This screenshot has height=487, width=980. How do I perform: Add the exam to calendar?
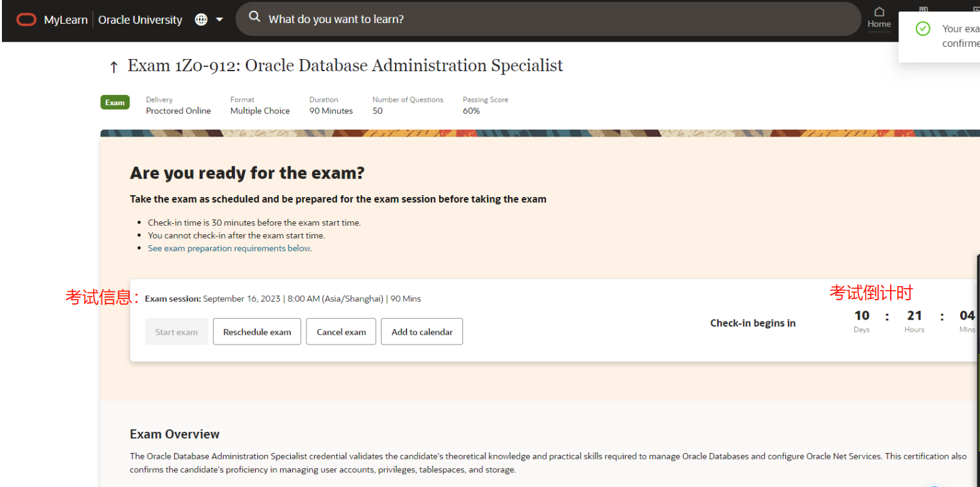click(422, 332)
